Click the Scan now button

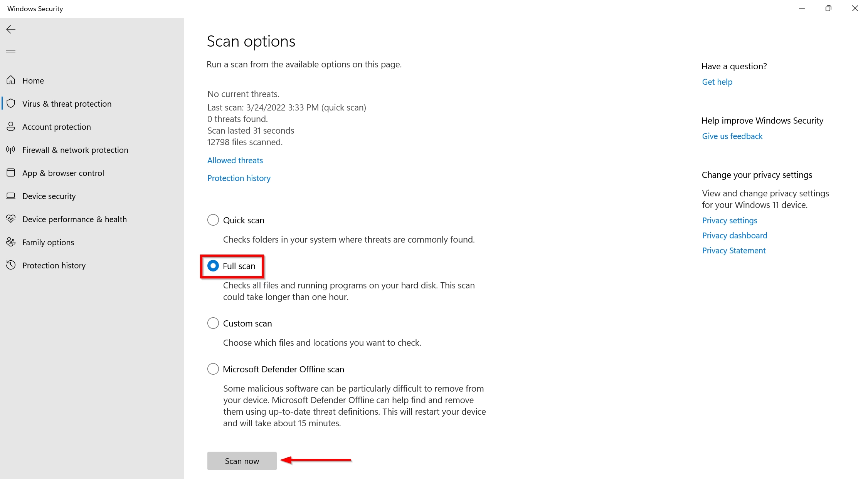pos(242,461)
